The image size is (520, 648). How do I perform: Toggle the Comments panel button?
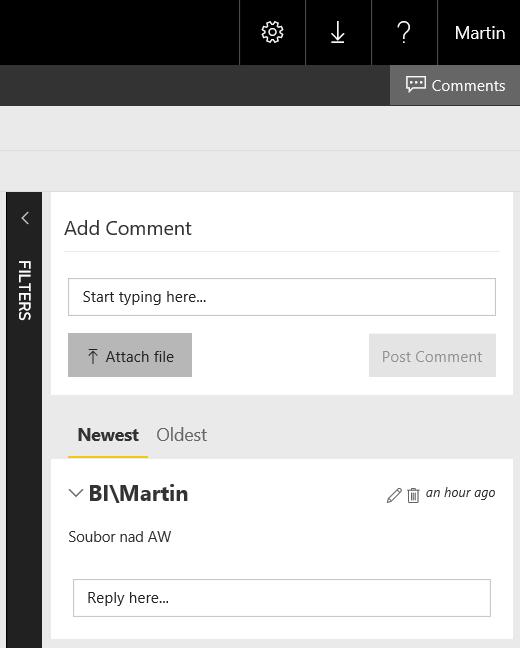455,85
